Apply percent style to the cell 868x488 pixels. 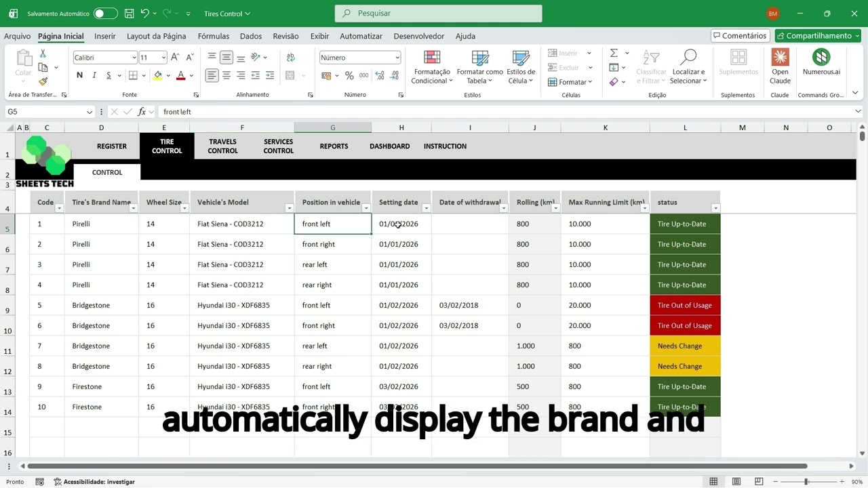(349, 75)
